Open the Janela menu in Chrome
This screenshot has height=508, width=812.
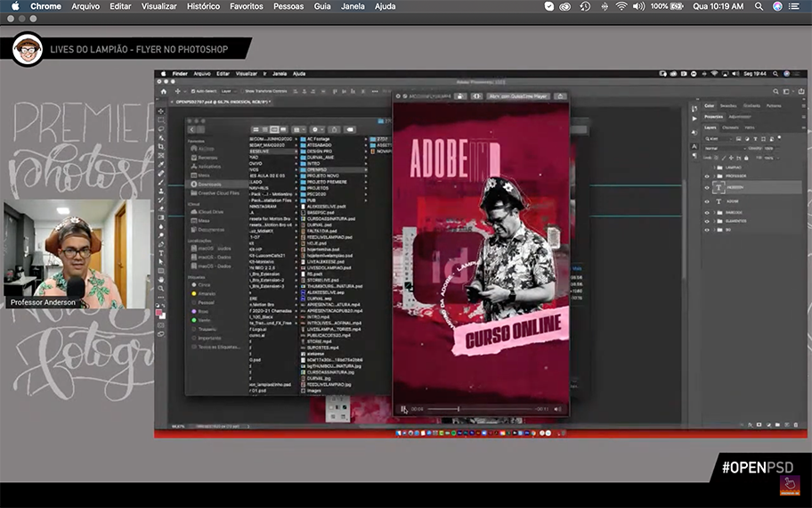coord(353,6)
